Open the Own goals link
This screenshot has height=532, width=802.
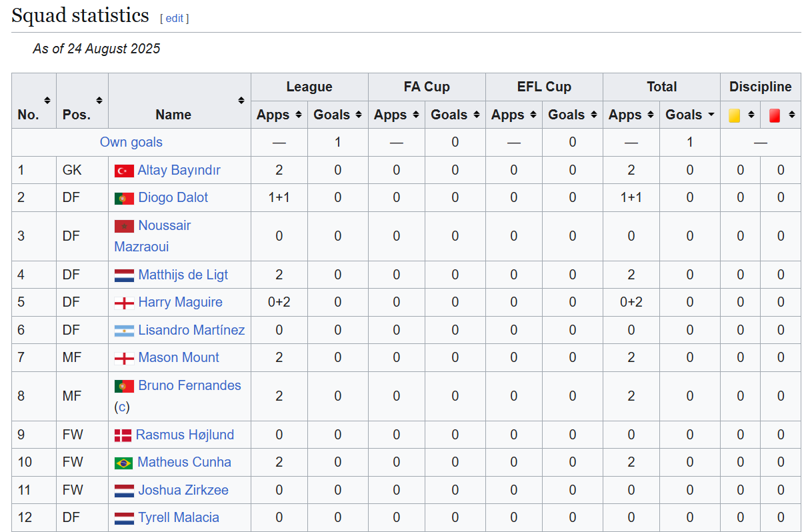[x=131, y=142]
